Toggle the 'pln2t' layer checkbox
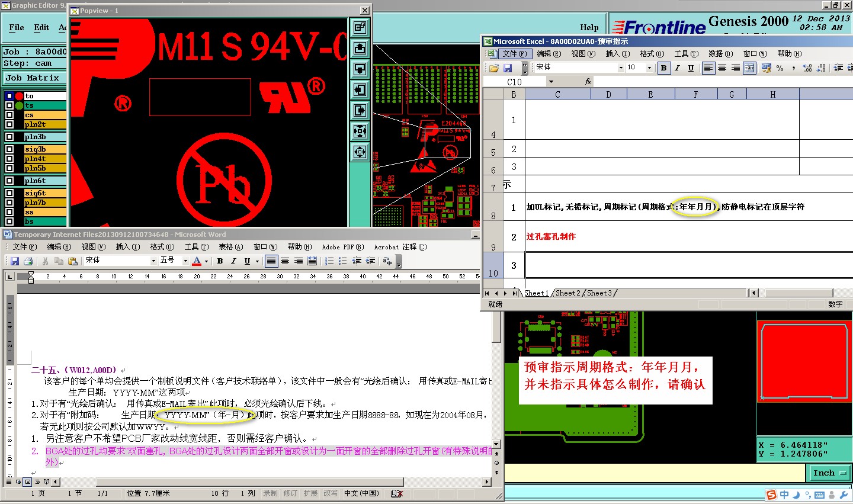853x504 pixels. tap(9, 124)
